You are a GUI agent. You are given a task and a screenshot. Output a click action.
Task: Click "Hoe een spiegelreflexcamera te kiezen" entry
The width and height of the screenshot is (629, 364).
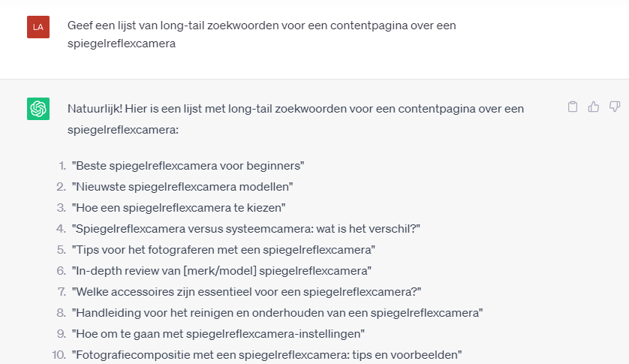[179, 207]
